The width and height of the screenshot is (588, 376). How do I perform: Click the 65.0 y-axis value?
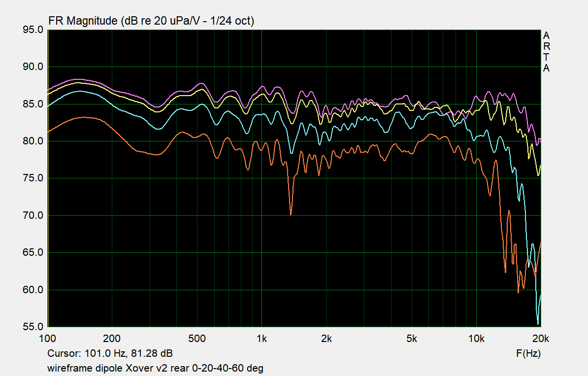point(33,252)
